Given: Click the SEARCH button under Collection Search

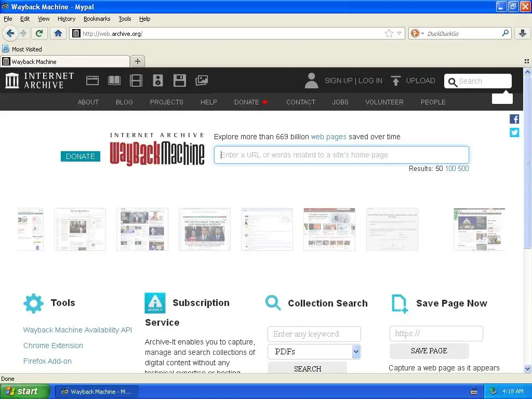Looking at the screenshot, I should pos(308,368).
